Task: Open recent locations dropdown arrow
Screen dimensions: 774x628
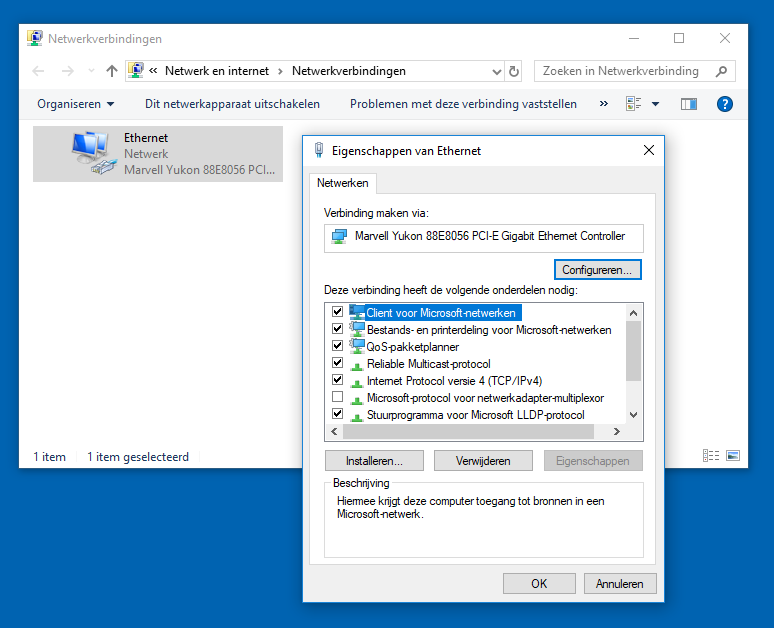Action: (91, 71)
